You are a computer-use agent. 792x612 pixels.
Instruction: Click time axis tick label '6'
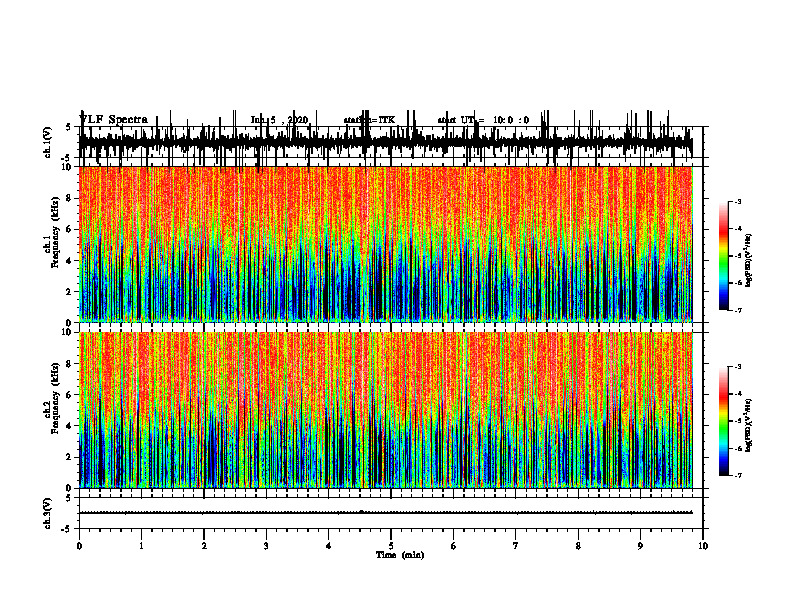pos(454,546)
